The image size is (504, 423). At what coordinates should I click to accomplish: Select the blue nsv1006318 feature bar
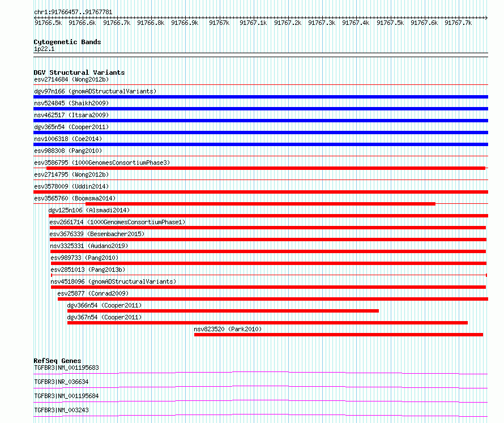click(260, 144)
